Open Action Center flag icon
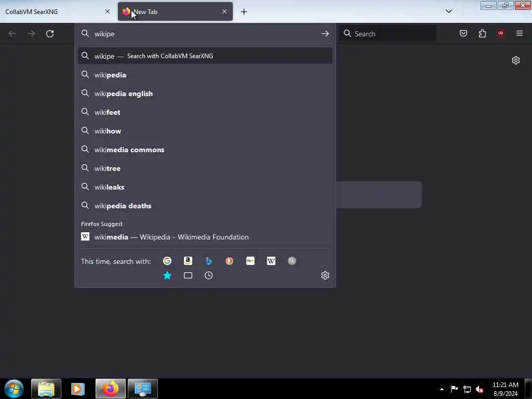 454,389
